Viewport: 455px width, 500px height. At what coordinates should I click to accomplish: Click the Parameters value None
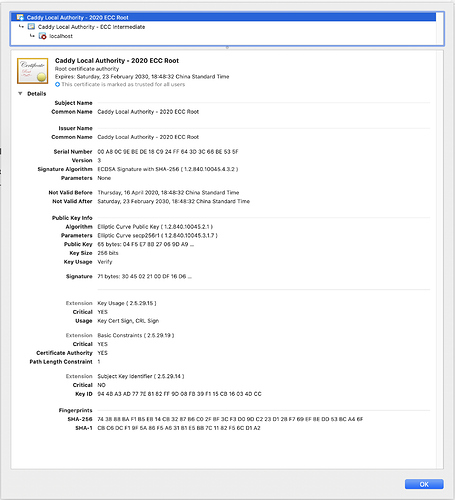[104, 178]
